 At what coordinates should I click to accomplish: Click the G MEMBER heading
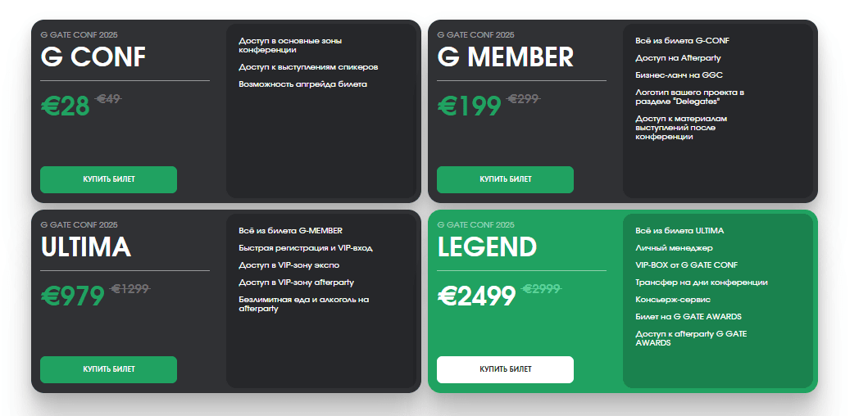tap(505, 57)
